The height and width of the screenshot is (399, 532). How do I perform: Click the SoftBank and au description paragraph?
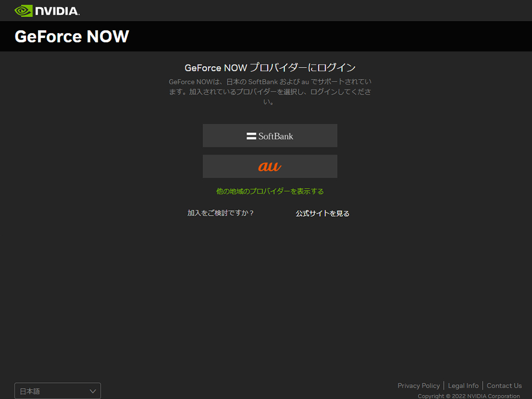click(x=270, y=91)
